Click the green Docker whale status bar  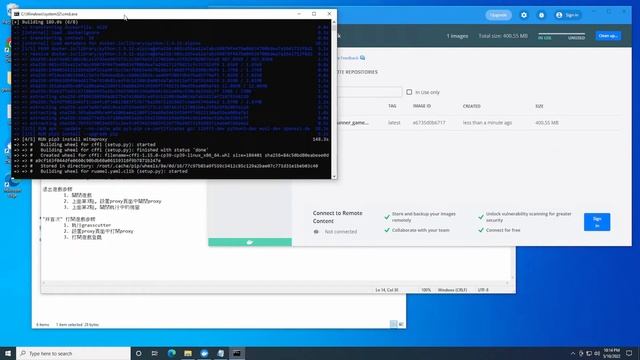(x=250, y=242)
